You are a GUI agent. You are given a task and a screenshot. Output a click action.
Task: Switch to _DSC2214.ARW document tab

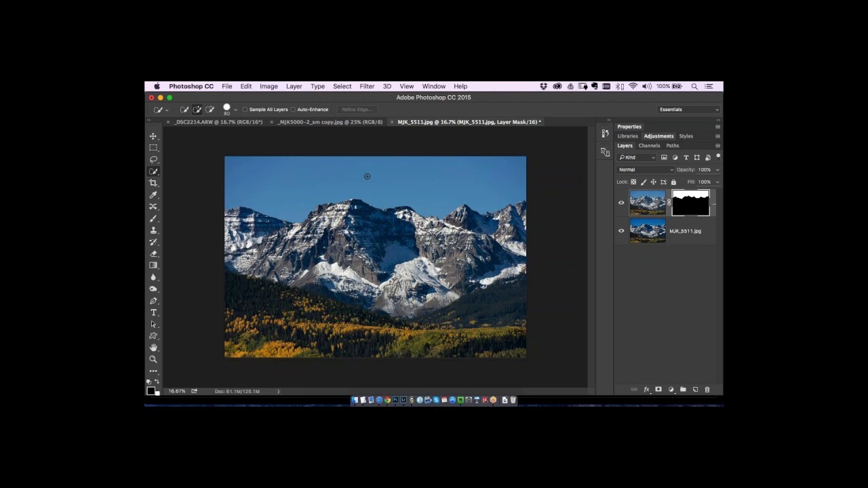point(218,122)
